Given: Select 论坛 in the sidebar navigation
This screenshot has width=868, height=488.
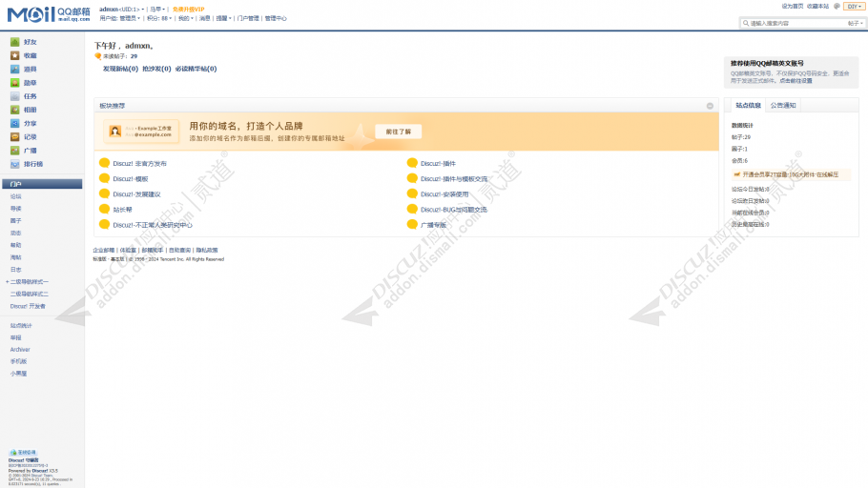Looking at the screenshot, I should pos(15,196).
